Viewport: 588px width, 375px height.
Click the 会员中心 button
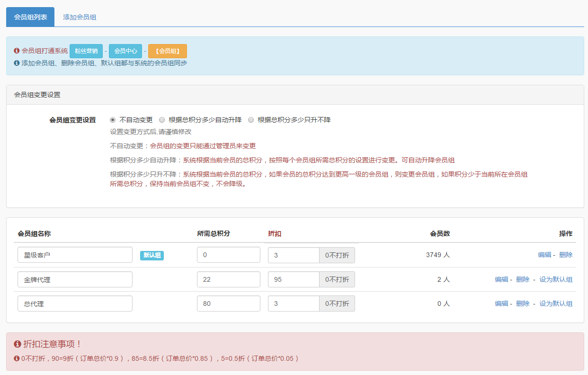point(125,51)
